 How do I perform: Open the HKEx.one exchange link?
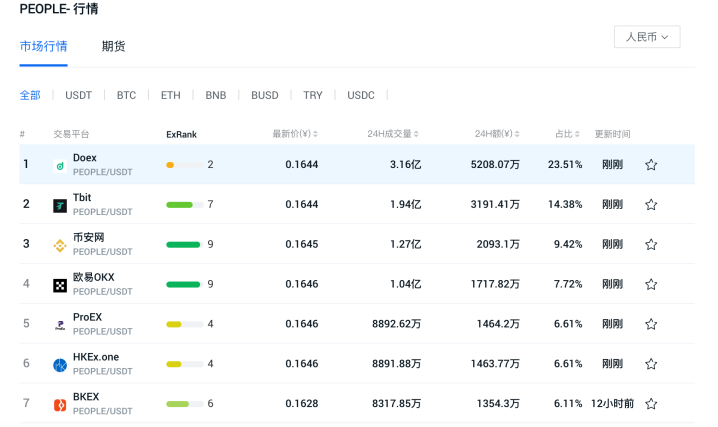coord(96,357)
